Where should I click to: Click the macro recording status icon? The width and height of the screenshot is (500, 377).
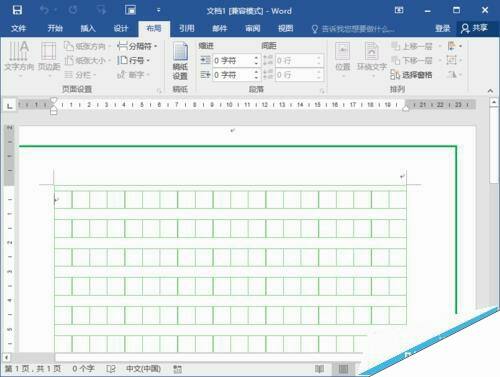point(178,369)
